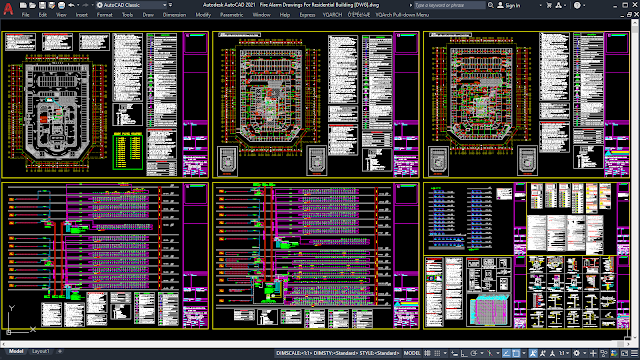The image size is (640, 360).
Task: Click the annotation scale icon beside 1:1
Action: pyautogui.click(x=552, y=353)
